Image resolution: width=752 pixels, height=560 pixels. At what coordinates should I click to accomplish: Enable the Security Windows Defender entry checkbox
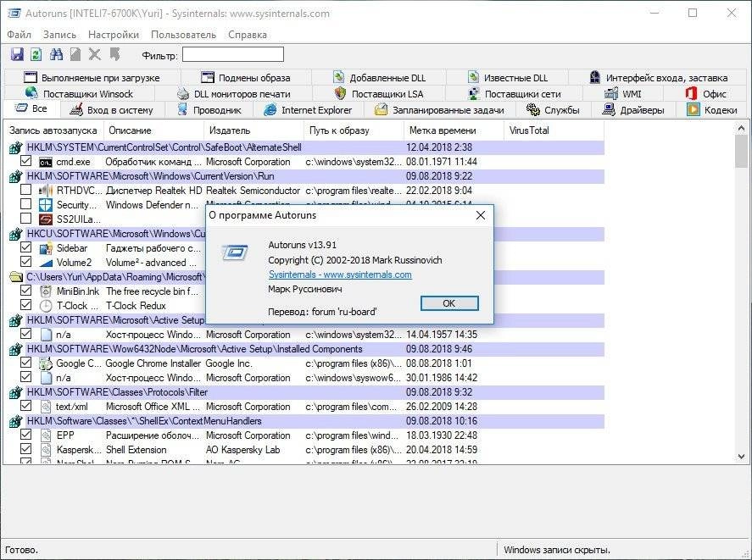pos(26,204)
